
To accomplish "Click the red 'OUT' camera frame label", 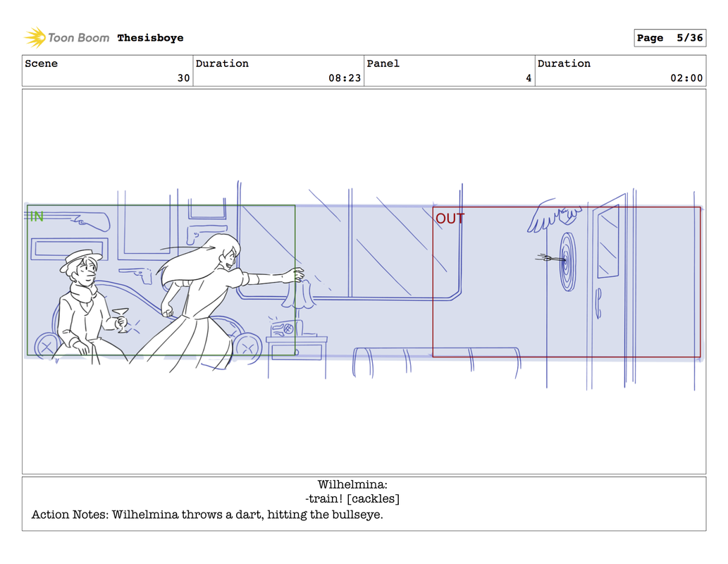I will pyautogui.click(x=450, y=219).
